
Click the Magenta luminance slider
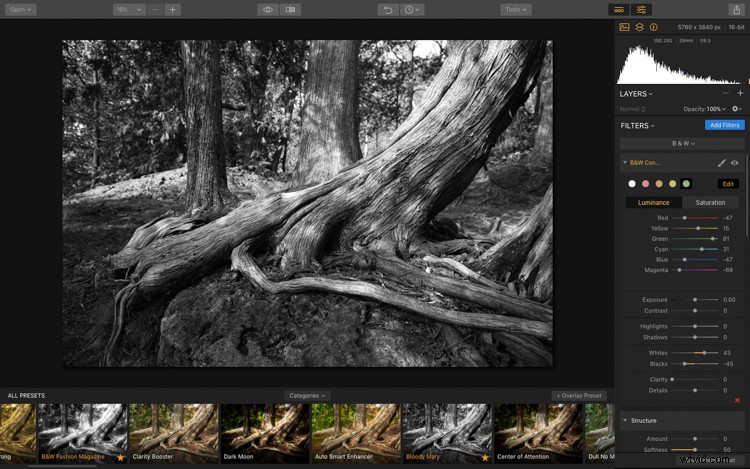695,270
